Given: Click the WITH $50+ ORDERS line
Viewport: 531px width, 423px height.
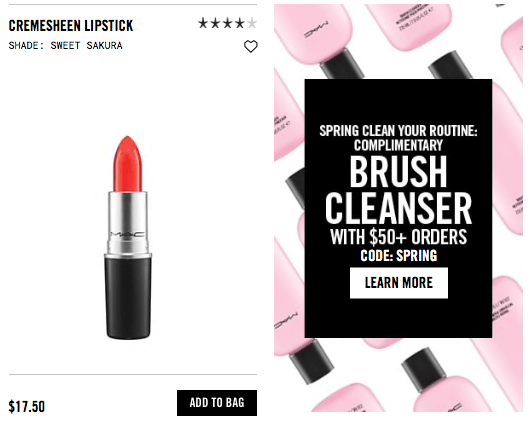Looking at the screenshot, I should click(x=399, y=237).
